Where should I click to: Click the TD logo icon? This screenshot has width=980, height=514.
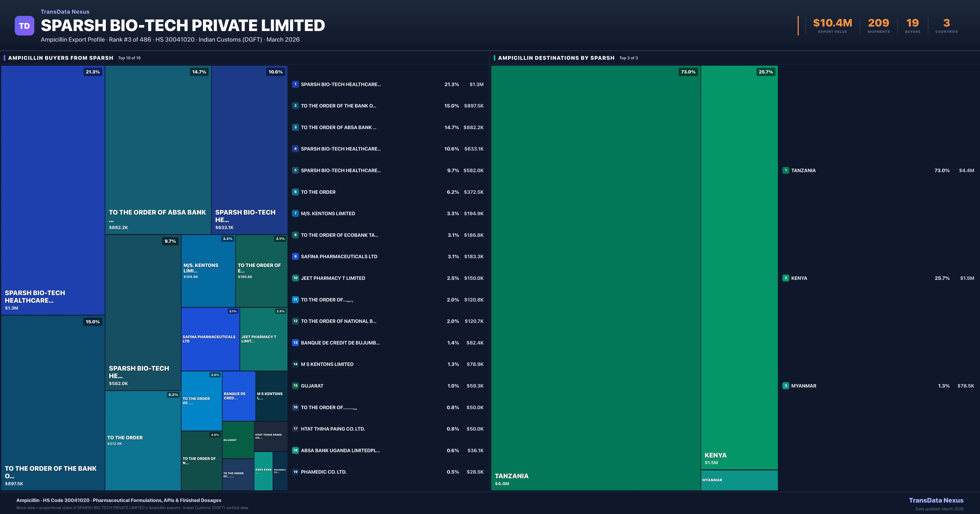[24, 26]
